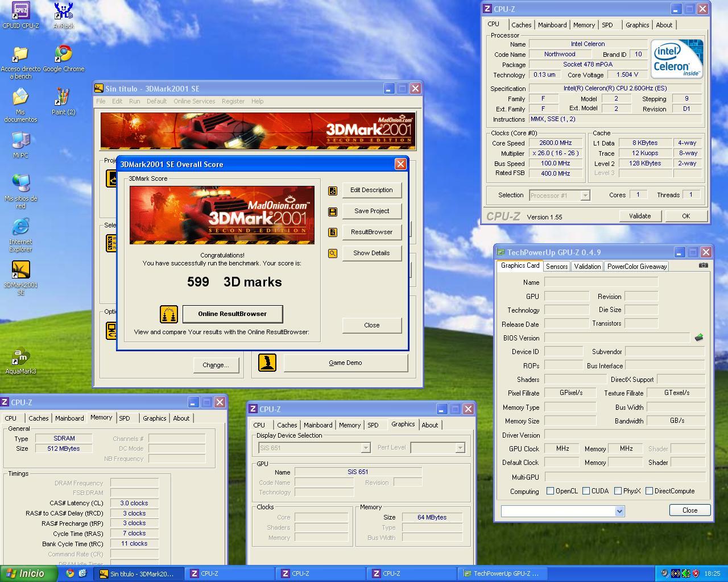Switch to the Sensors tab in GPU-Z
Viewport: 728px width, 582px height.
(x=557, y=267)
